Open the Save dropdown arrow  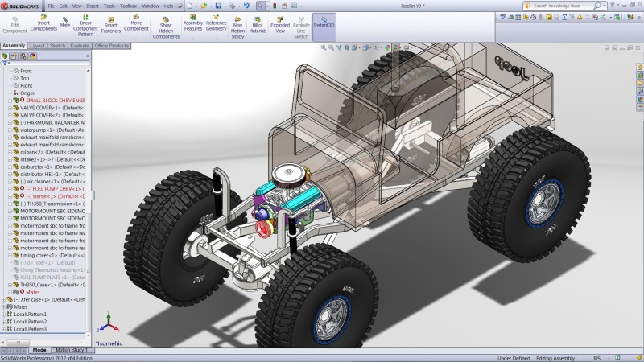pos(225,6)
